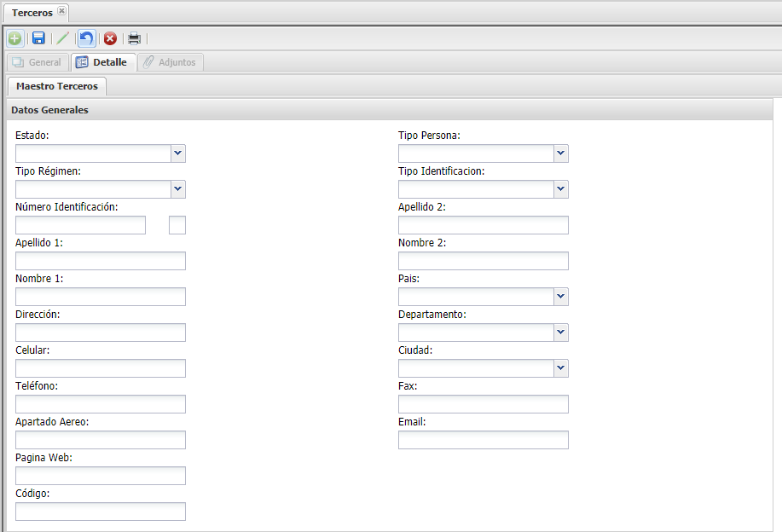Click the blue undo arrow icon
Image resolution: width=782 pixels, height=532 pixels.
pos(86,38)
